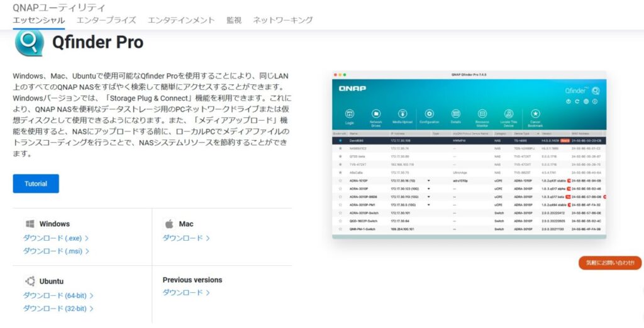Toggle bookmark star for TVS-472XT row

(x=340, y=164)
